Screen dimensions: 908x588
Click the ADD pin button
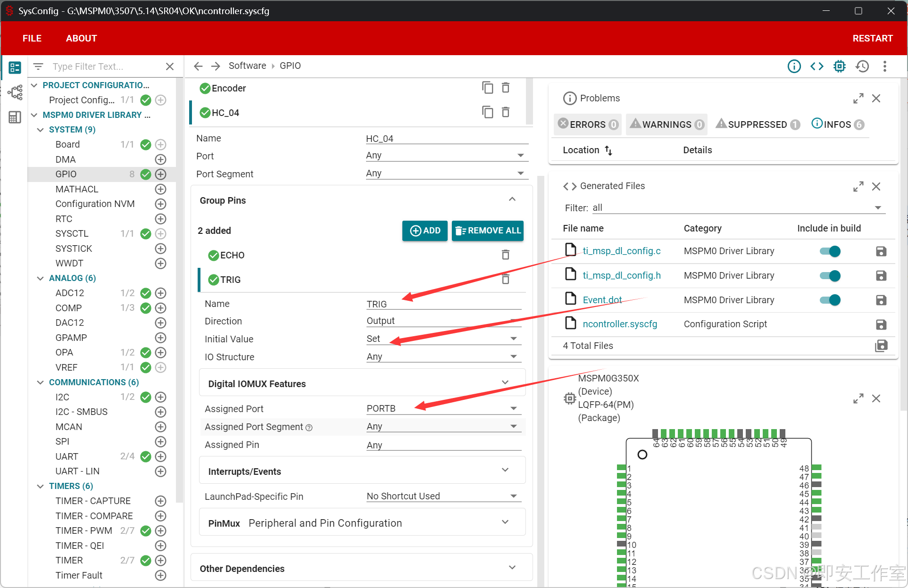[x=425, y=231]
